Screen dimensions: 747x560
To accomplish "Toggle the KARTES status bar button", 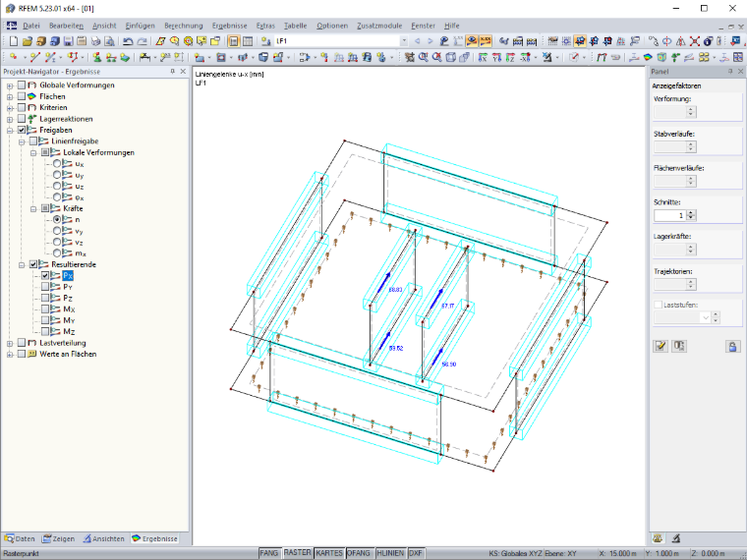I will 329,553.
